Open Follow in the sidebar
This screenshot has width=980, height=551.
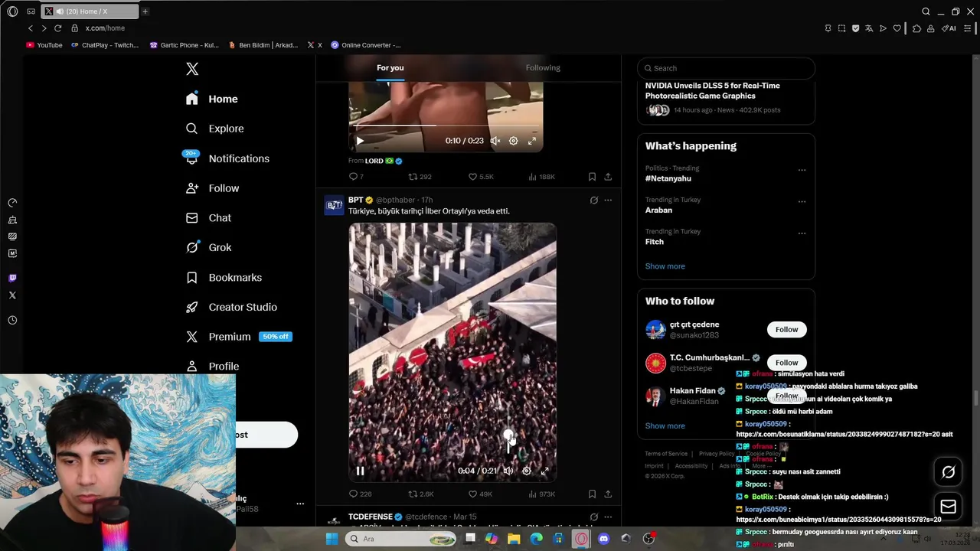(x=213, y=188)
